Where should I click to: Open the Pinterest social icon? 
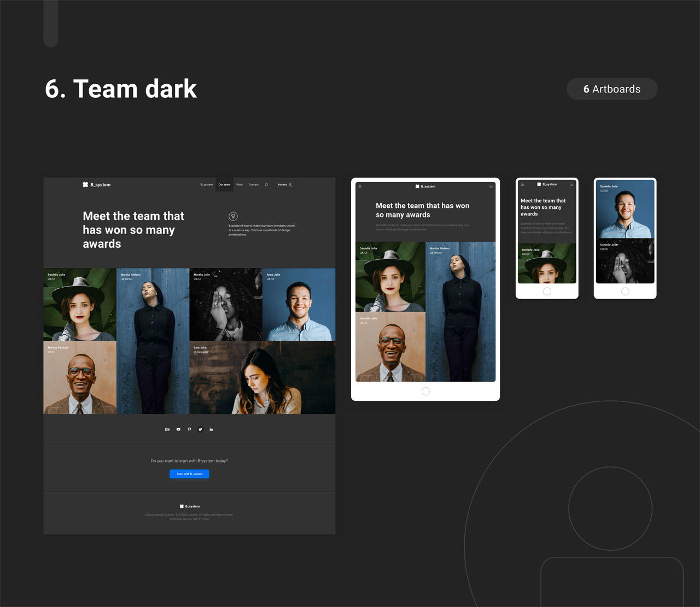189,429
